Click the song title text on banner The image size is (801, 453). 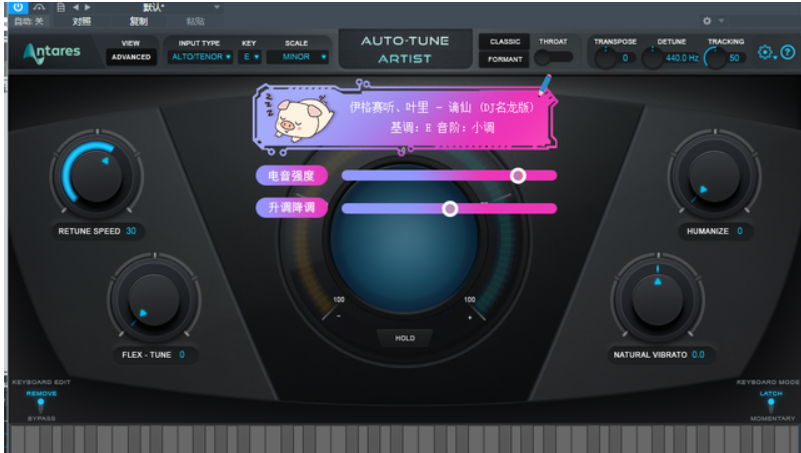[442, 107]
